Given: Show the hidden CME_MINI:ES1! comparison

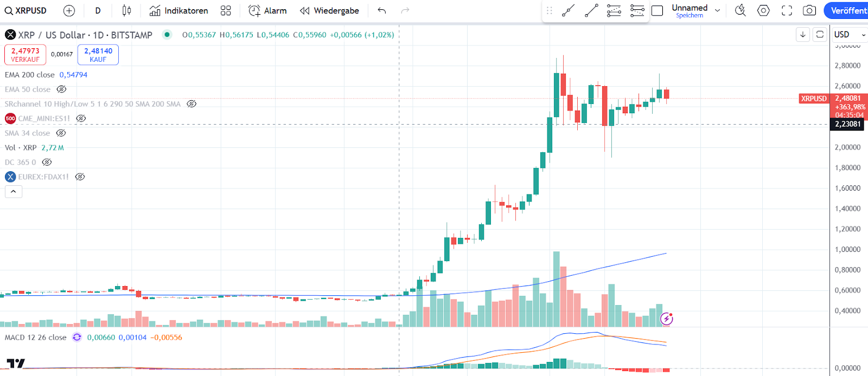Looking at the screenshot, I should coord(81,118).
